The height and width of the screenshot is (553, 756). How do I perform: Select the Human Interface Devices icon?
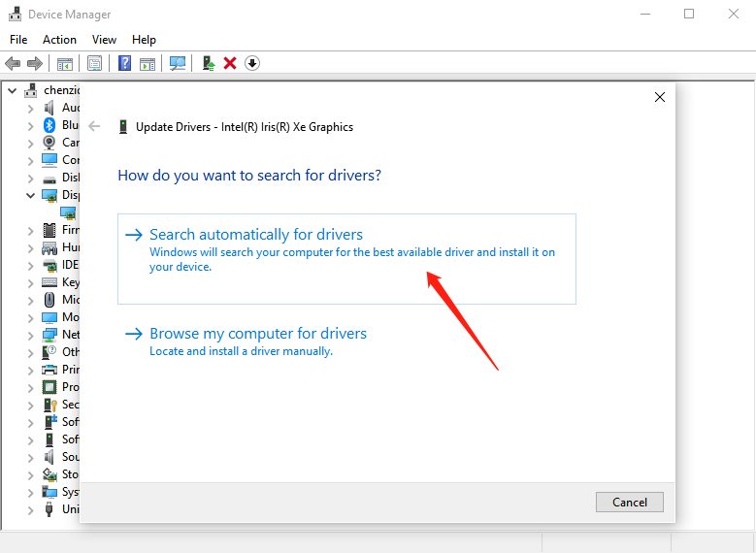49,247
